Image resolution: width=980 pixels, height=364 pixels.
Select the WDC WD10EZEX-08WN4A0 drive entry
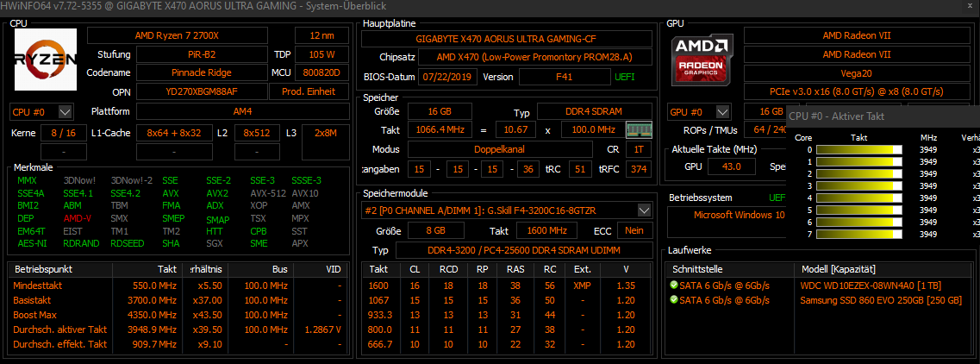(871, 286)
